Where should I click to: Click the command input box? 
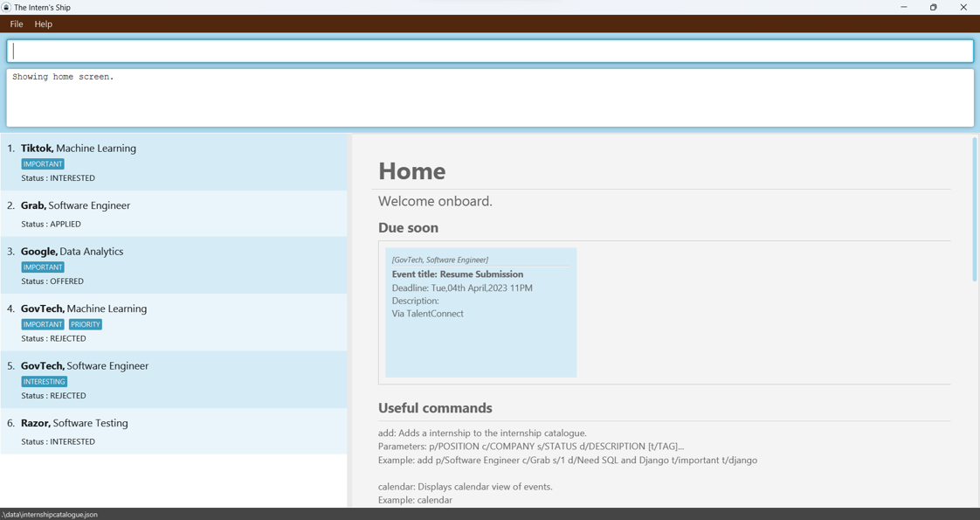pyautogui.click(x=490, y=52)
